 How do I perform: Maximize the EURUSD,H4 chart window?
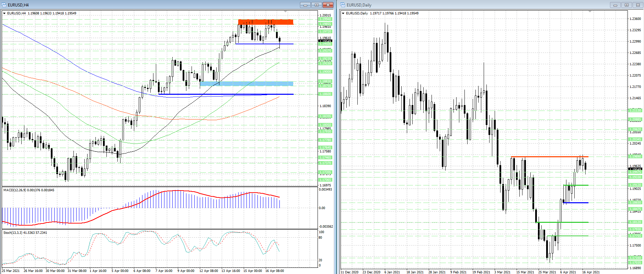[x=317, y=5]
